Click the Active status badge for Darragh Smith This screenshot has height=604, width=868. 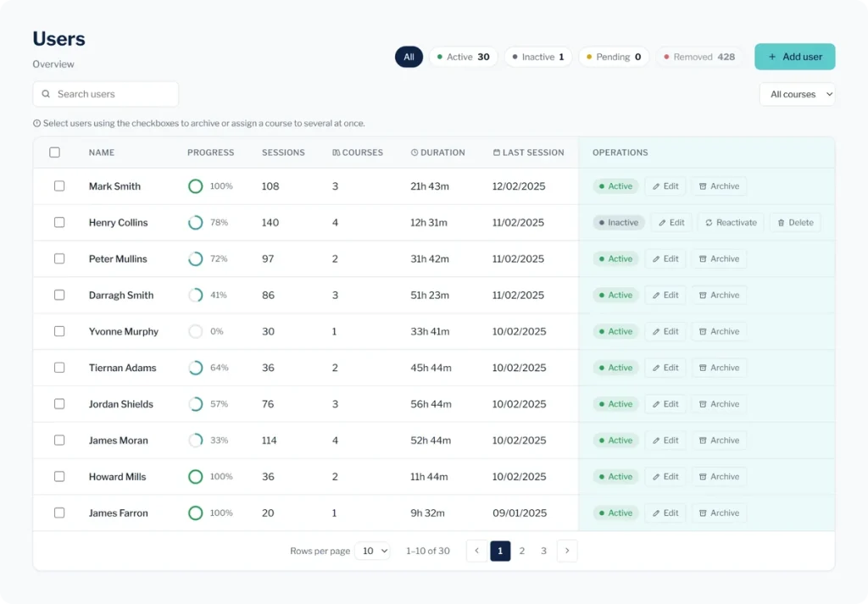coord(615,296)
